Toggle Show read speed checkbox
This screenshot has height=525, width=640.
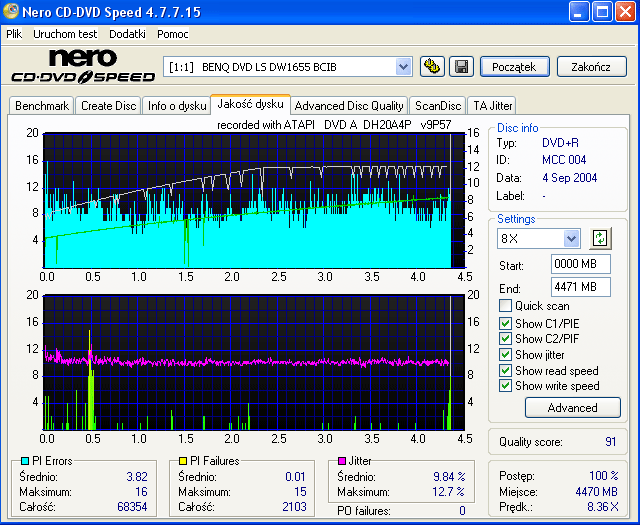505,370
